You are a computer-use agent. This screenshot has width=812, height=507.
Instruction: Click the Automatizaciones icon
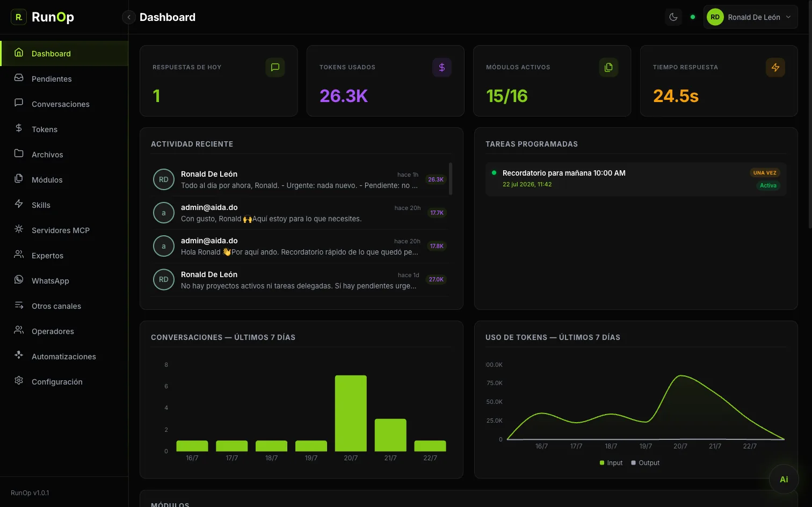pos(19,356)
